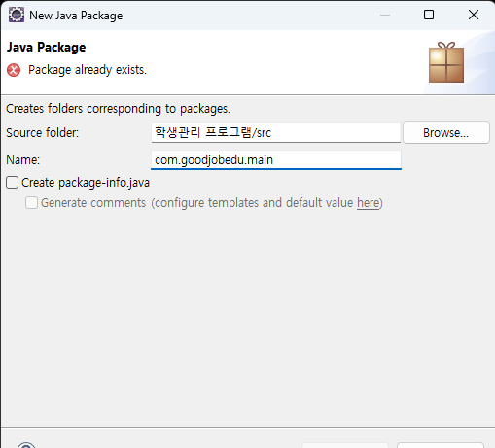Click the 'Java Package' heading
The width and height of the screenshot is (495, 448).
tap(47, 48)
